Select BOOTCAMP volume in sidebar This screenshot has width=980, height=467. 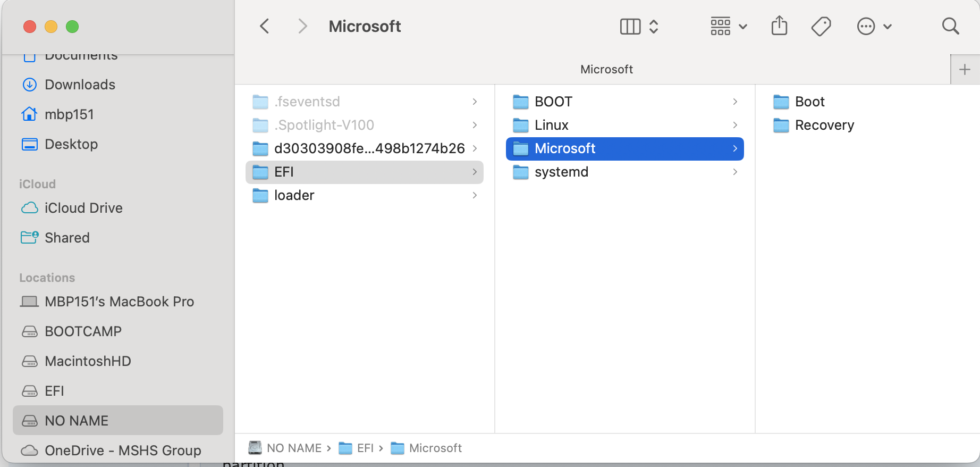(x=83, y=331)
